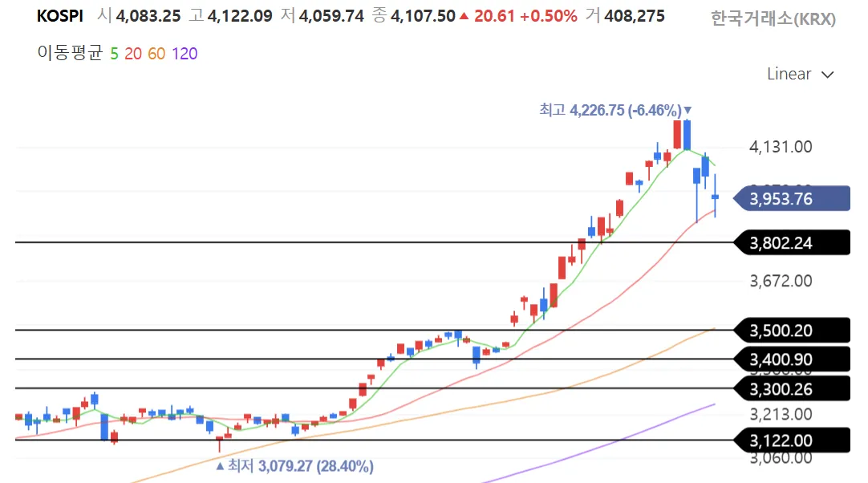This screenshot has width=868, height=483.
Task: Click the 최고 4,226.75 high label
Action: [610, 110]
